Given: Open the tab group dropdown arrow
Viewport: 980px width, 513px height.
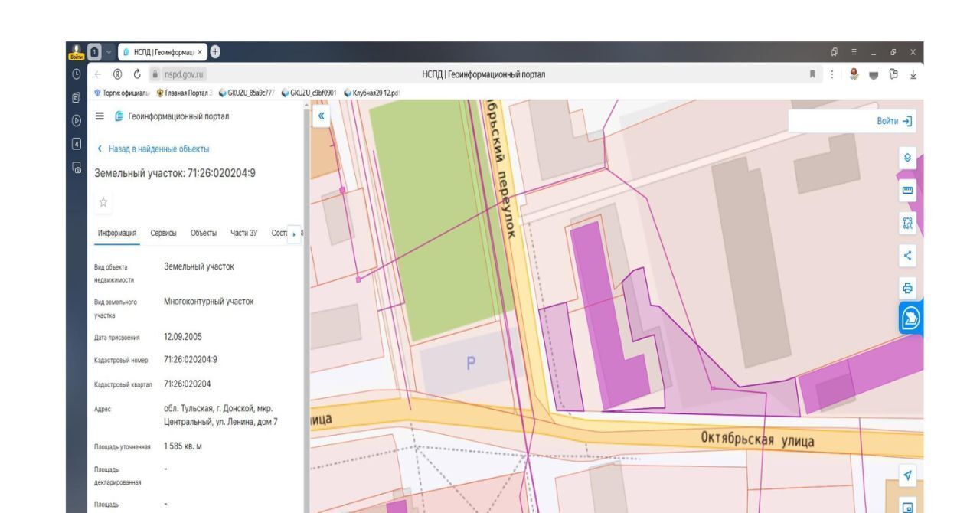Looking at the screenshot, I should pos(109,52).
